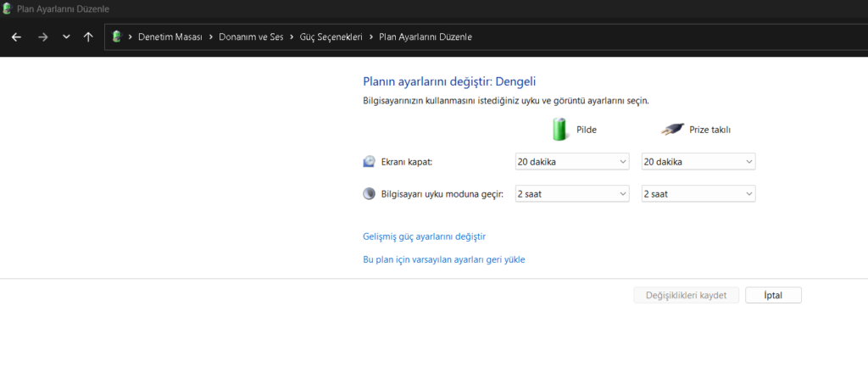Open the recent locations chevron in the navigation bar
Viewport: 868px width, 367px height.
66,37
